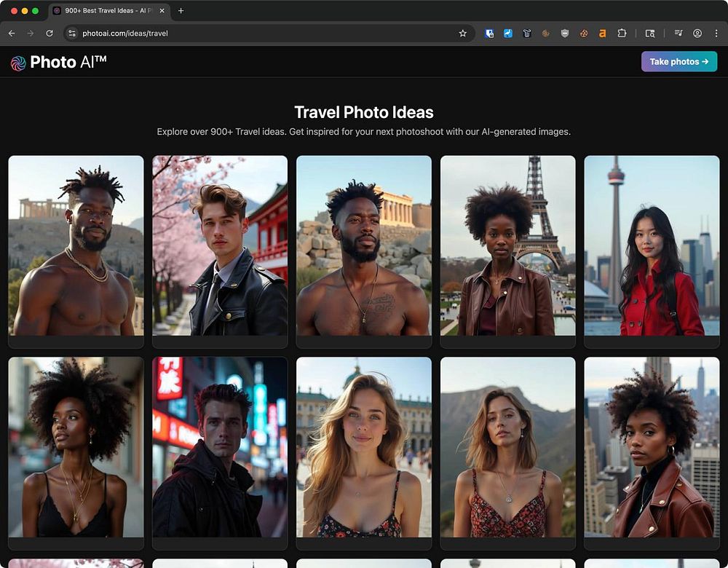This screenshot has height=568, width=728.
Task: View site information in address bar
Action: click(x=71, y=33)
